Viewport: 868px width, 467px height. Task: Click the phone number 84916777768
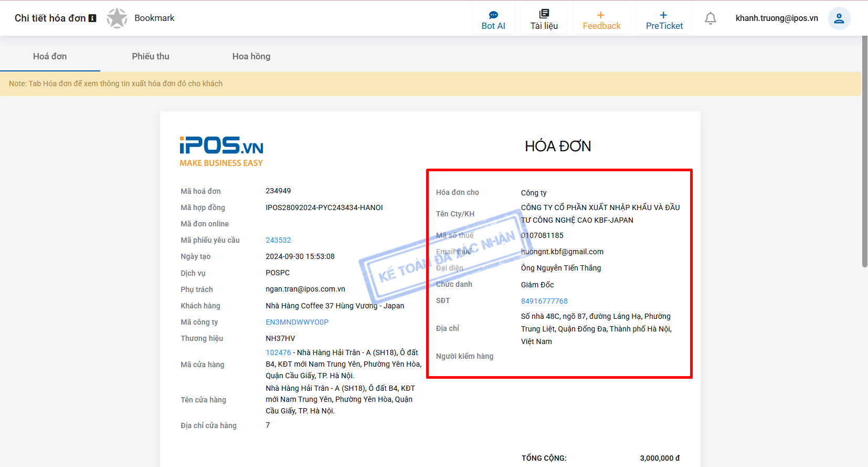(x=544, y=301)
